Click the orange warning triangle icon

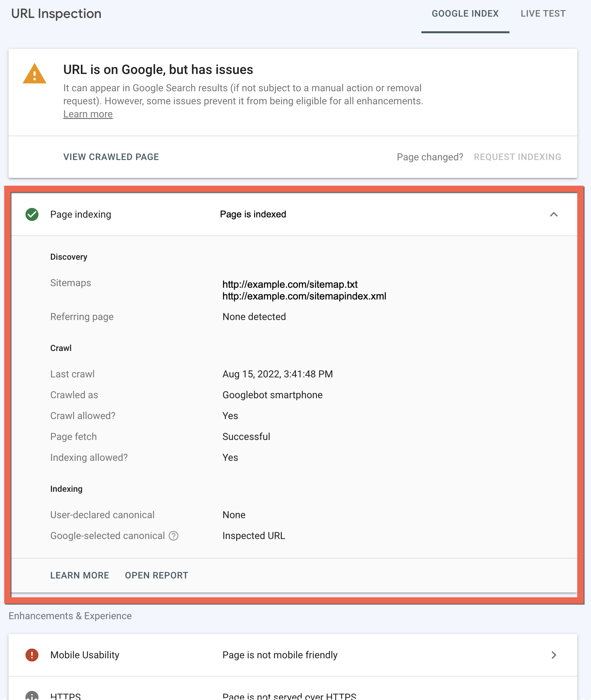click(34, 74)
